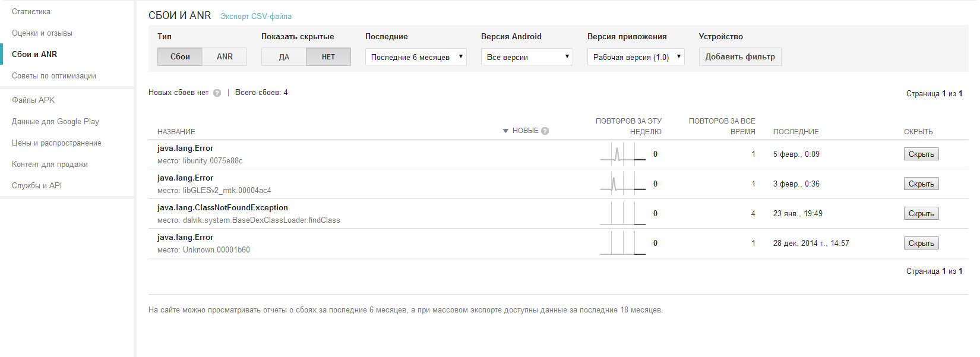The image size is (980, 357).
Task: Expand 'Все версии' Android version dropdown
Action: click(x=527, y=57)
